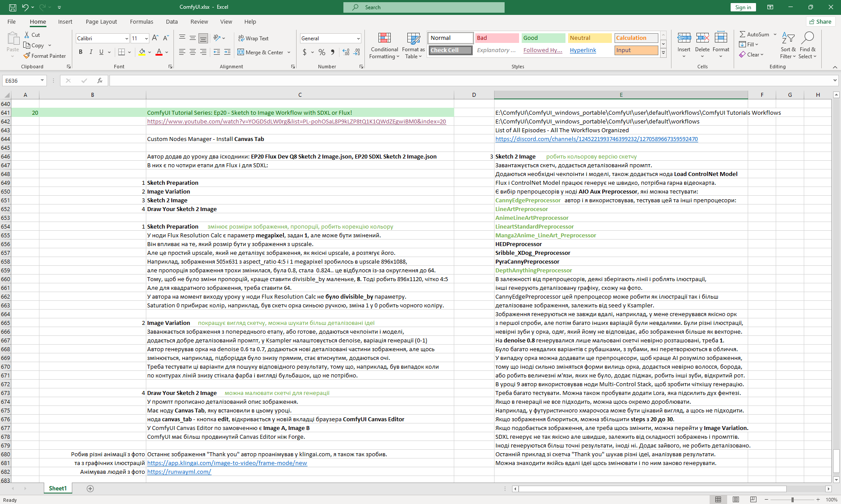Open the runwayml.com hyperlink

179,472
